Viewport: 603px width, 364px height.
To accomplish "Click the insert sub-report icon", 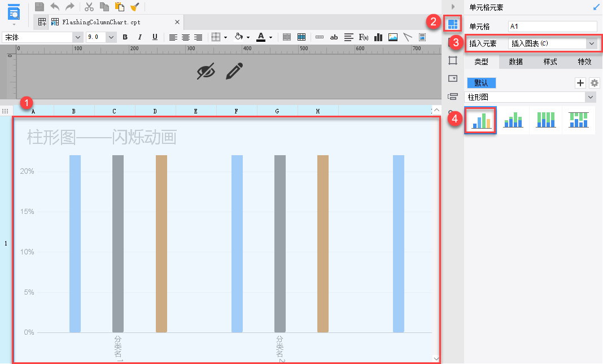I will [x=422, y=37].
